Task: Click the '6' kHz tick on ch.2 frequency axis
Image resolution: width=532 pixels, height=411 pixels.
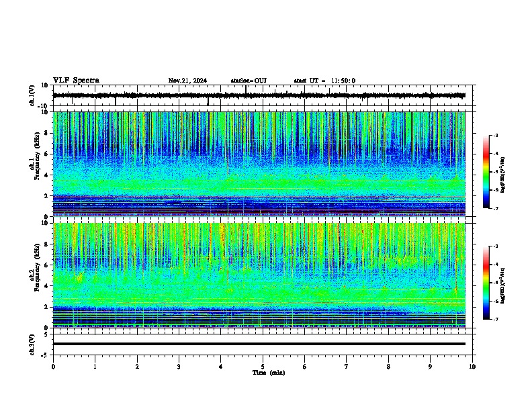Action: point(46,265)
